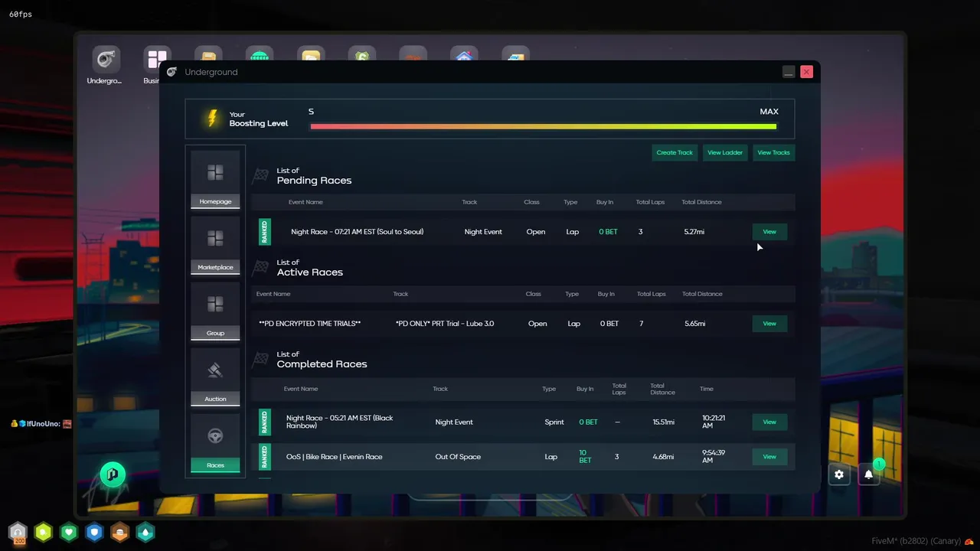The image size is (980, 551).
Task: Click '5.65mi' in Active Races row
Action: click(695, 324)
